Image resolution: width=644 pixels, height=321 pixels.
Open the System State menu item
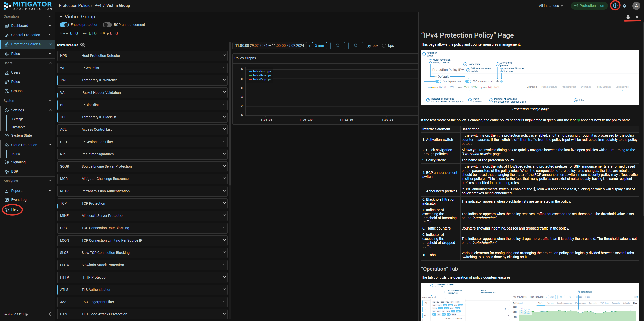pyautogui.click(x=21, y=135)
